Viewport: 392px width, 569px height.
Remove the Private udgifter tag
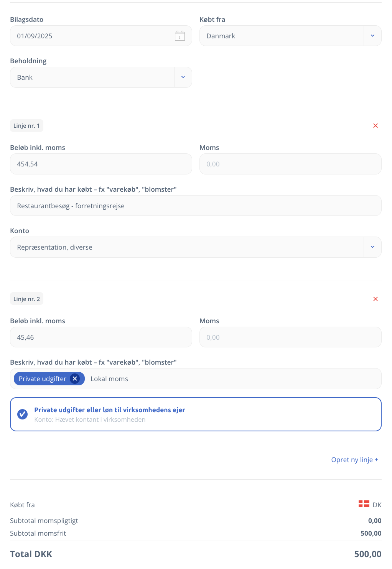pos(75,379)
